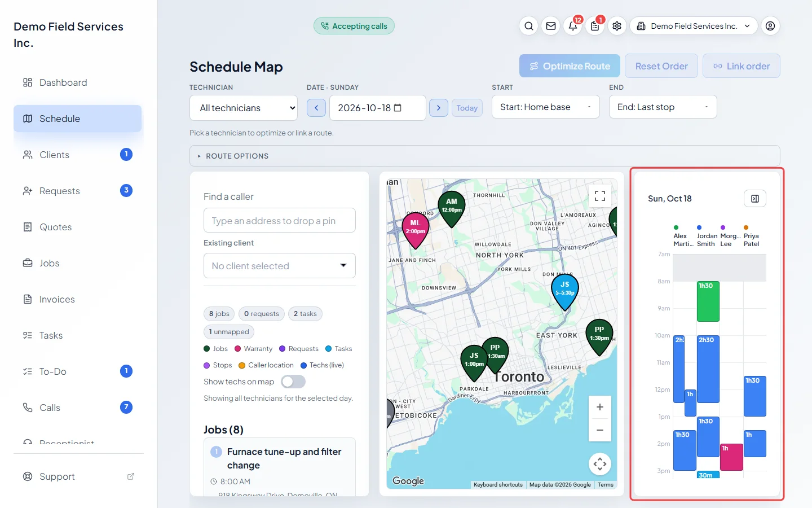Click the Optimize Route button
The image size is (812, 508).
(x=570, y=66)
